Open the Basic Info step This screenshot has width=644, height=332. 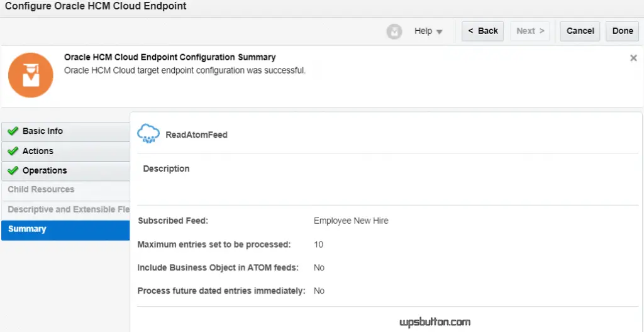click(65, 131)
